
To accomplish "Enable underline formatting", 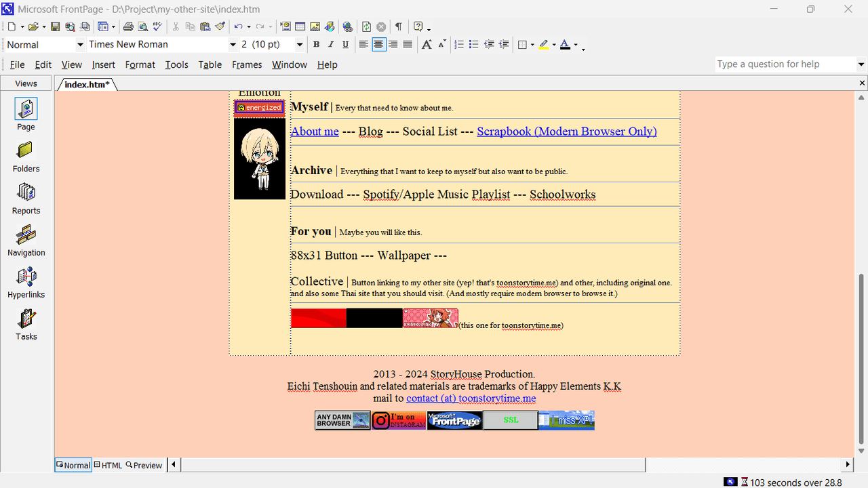I will 346,44.
